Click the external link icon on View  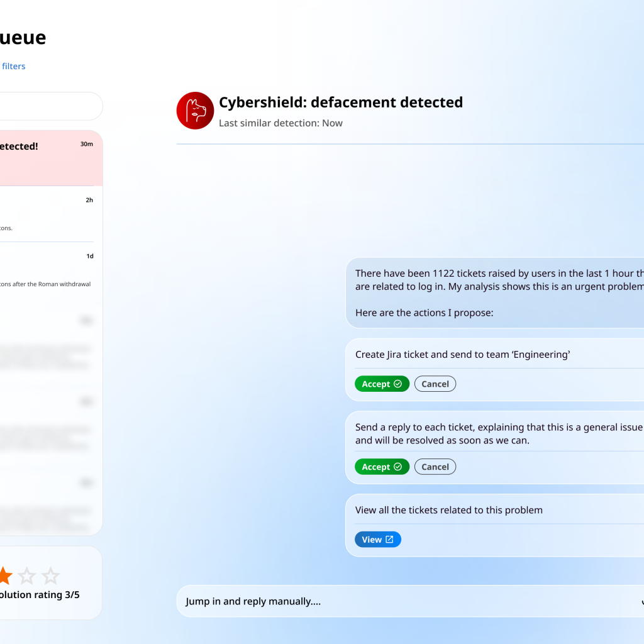pos(389,540)
